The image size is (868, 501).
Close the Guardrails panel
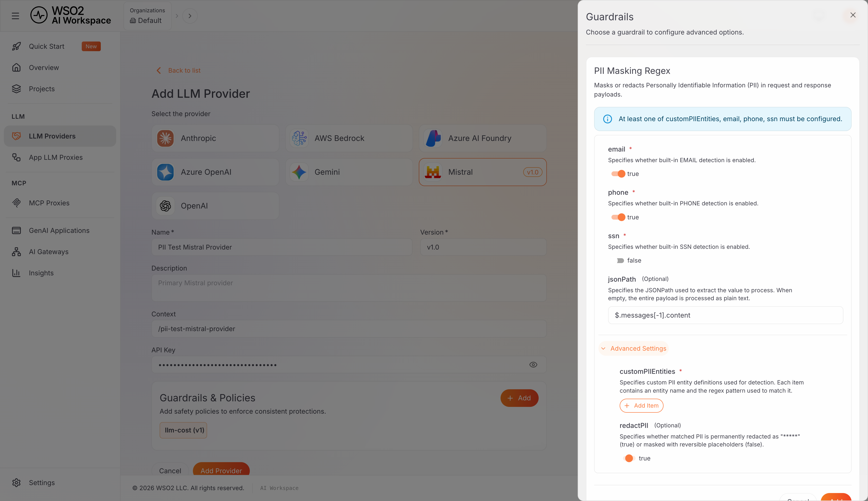[853, 15]
